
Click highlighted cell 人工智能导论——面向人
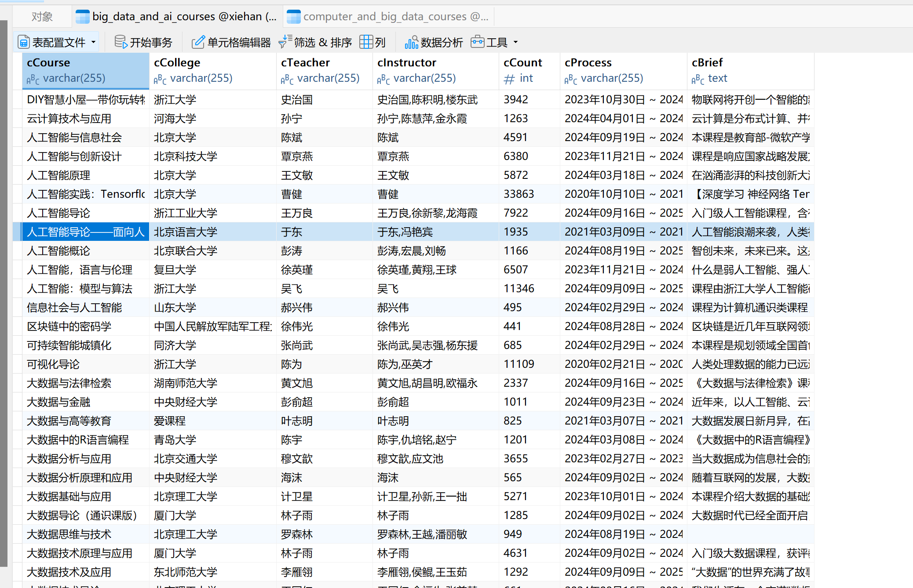point(86,232)
